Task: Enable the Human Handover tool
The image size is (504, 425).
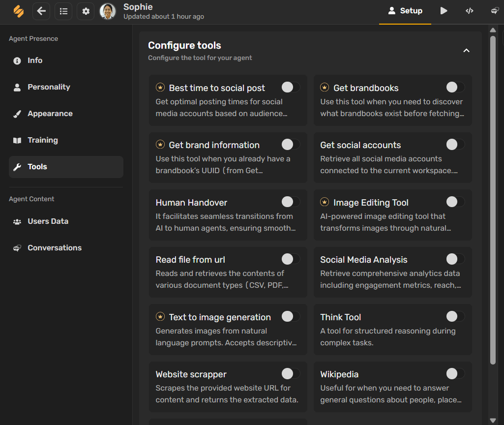Action: tap(291, 202)
